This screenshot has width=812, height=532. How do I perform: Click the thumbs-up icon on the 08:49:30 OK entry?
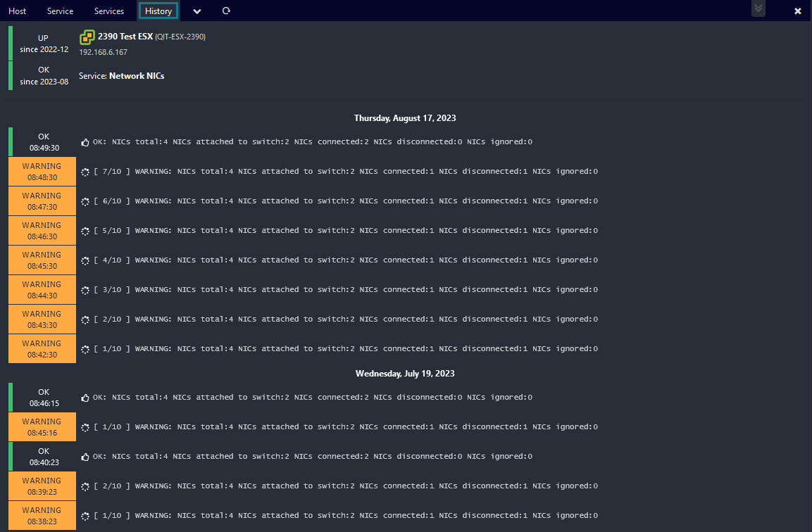(x=84, y=141)
